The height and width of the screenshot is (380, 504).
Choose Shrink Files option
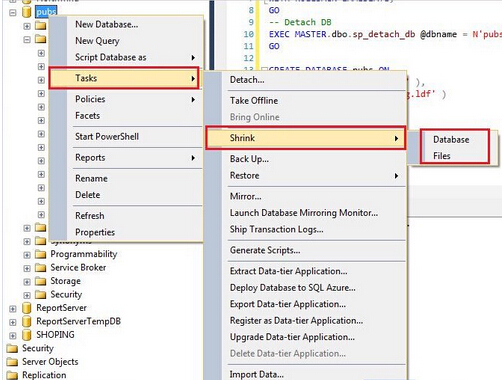click(442, 156)
